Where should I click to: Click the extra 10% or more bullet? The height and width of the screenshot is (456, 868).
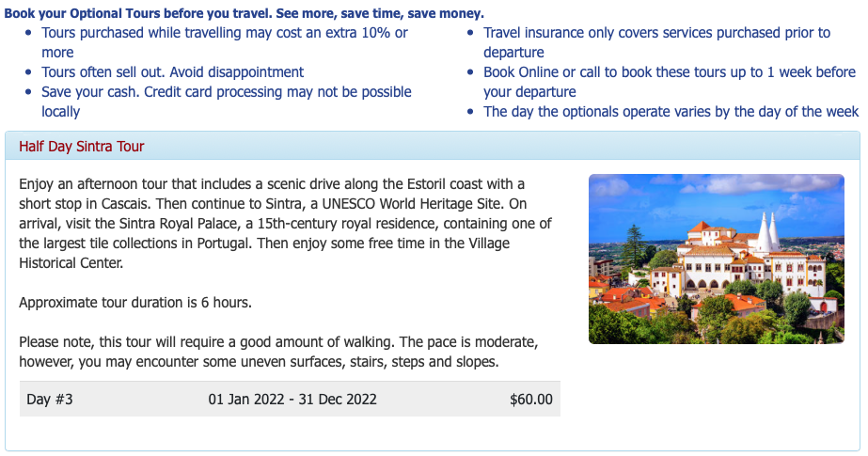[225, 42]
